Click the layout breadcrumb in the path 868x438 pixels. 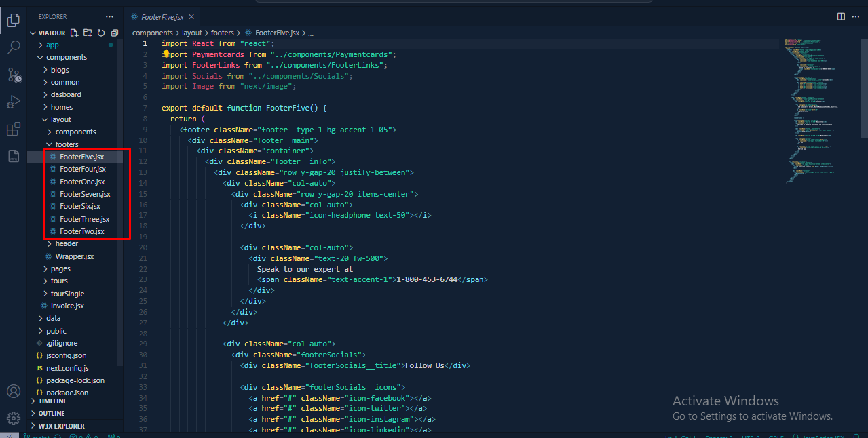(191, 32)
